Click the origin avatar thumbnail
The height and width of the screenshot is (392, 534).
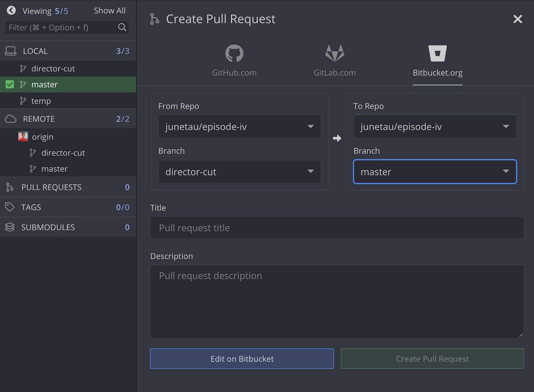coord(23,136)
